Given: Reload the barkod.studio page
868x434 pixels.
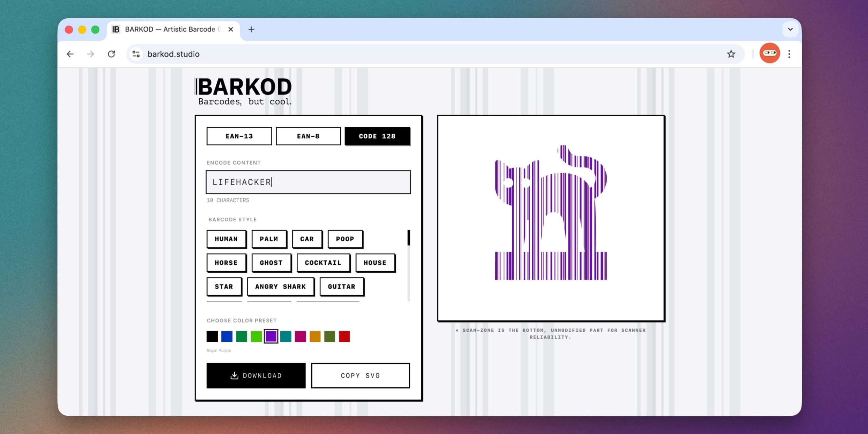Looking at the screenshot, I should tap(111, 54).
